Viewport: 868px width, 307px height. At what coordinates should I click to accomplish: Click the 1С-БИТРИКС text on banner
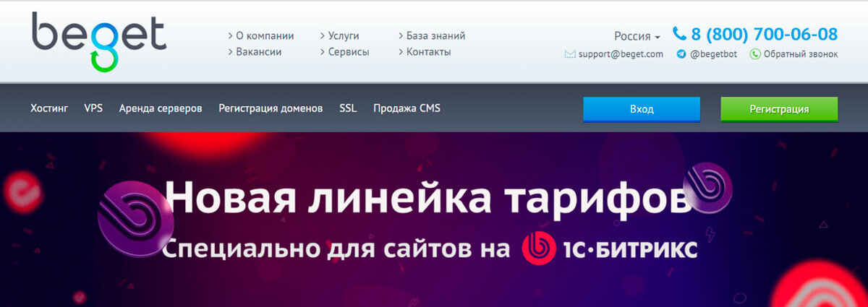pos(629,250)
